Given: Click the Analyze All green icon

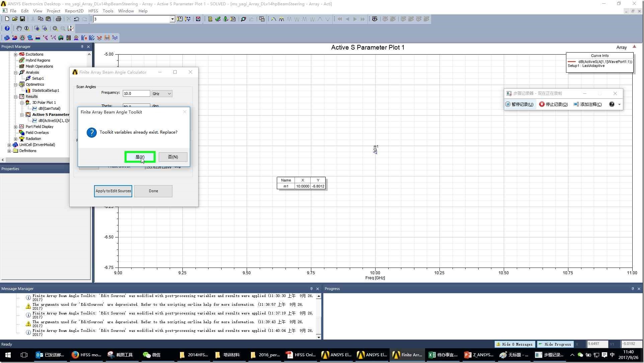Looking at the screenshot, I should (x=226, y=19).
